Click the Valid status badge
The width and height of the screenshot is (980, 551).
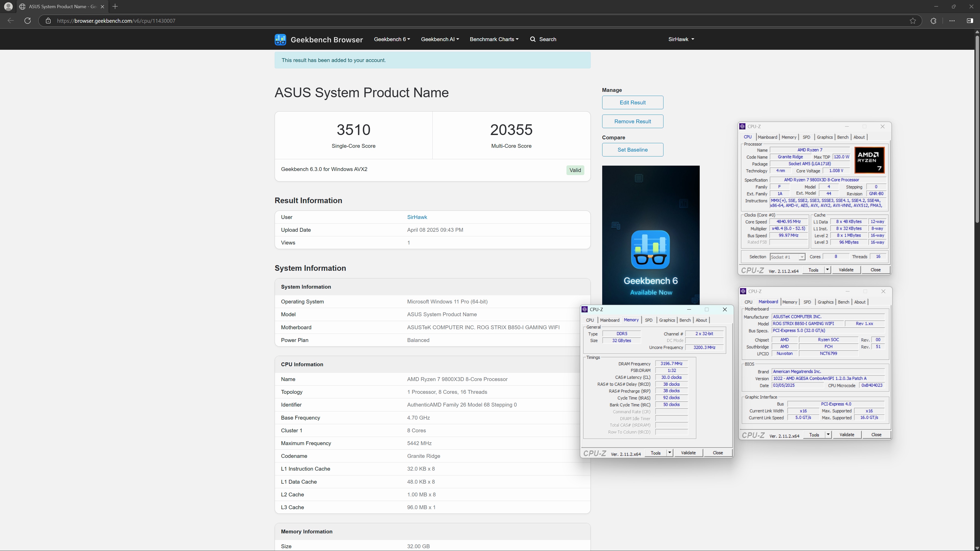[x=575, y=170]
